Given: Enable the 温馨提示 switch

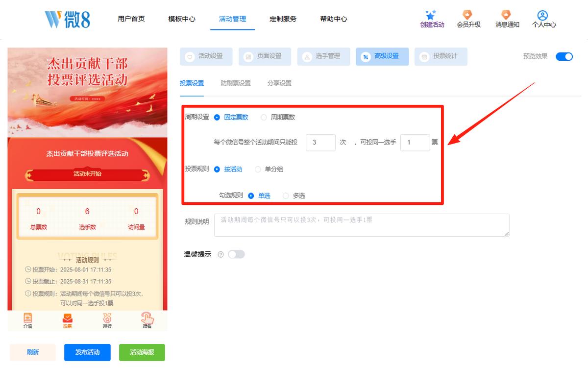Looking at the screenshot, I should tap(236, 254).
